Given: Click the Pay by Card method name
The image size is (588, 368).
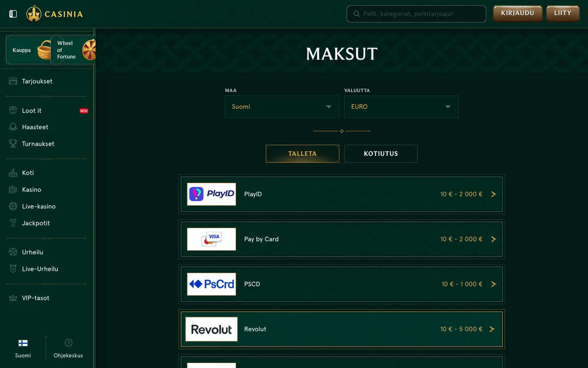Looking at the screenshot, I should tap(261, 239).
